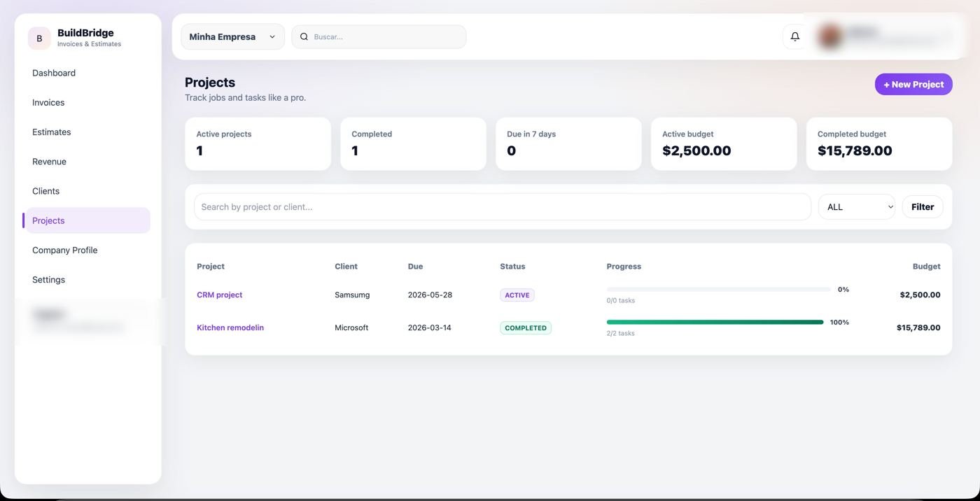
Task: Click the Active budget card
Action: pos(724,143)
